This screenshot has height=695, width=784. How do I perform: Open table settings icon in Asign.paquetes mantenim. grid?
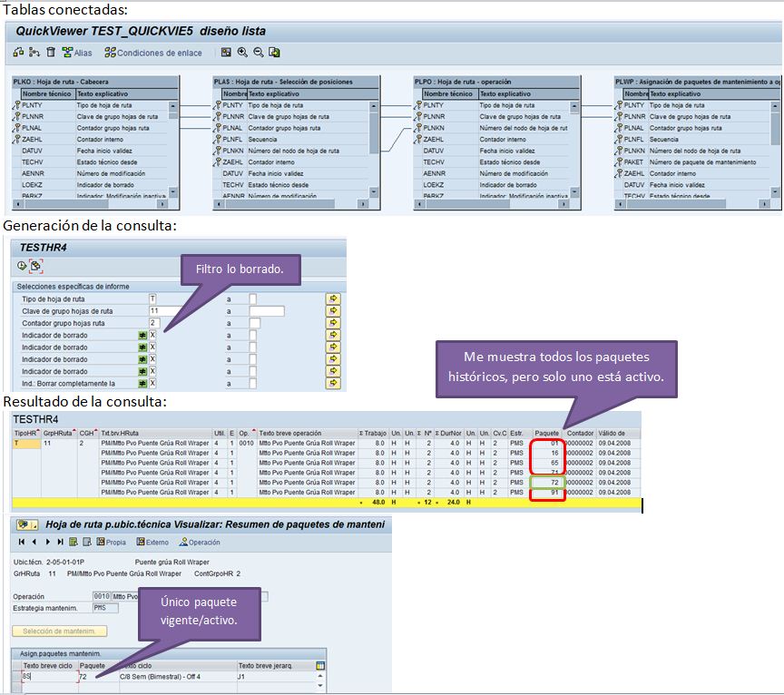coord(319,665)
